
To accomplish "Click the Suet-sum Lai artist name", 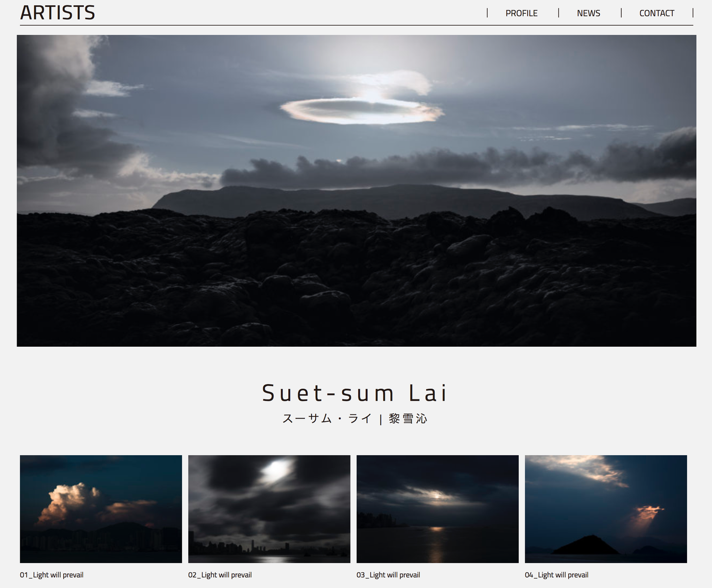I will pyautogui.click(x=355, y=393).
